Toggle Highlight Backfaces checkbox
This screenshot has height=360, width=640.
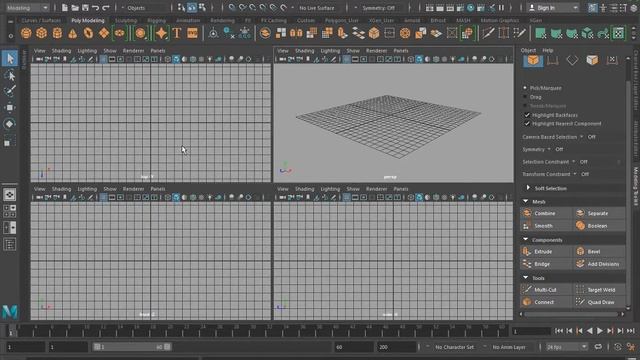pyautogui.click(x=527, y=115)
